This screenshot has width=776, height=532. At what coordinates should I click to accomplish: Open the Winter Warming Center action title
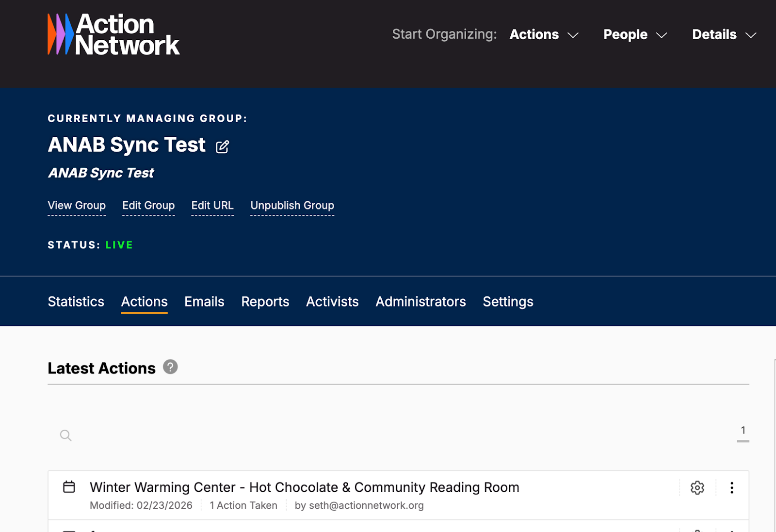pos(305,487)
